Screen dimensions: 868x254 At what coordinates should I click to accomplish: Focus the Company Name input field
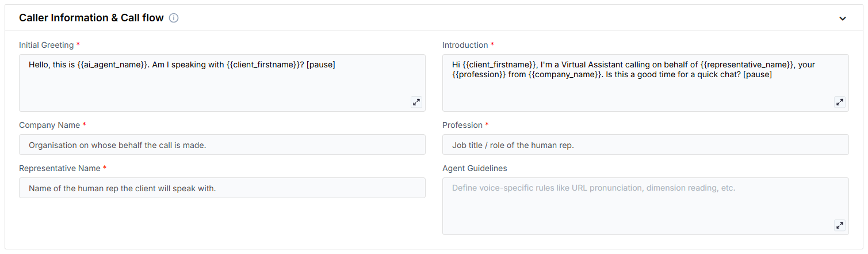222,145
